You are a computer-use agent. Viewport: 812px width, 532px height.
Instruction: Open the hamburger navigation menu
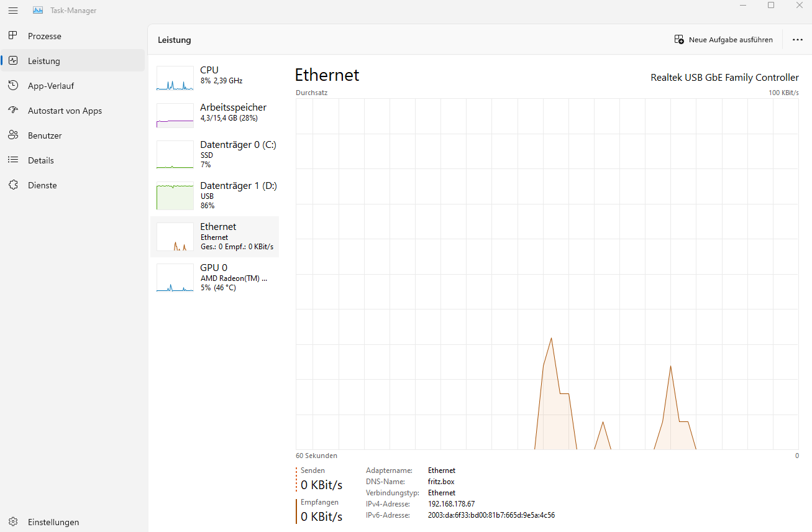12,11
